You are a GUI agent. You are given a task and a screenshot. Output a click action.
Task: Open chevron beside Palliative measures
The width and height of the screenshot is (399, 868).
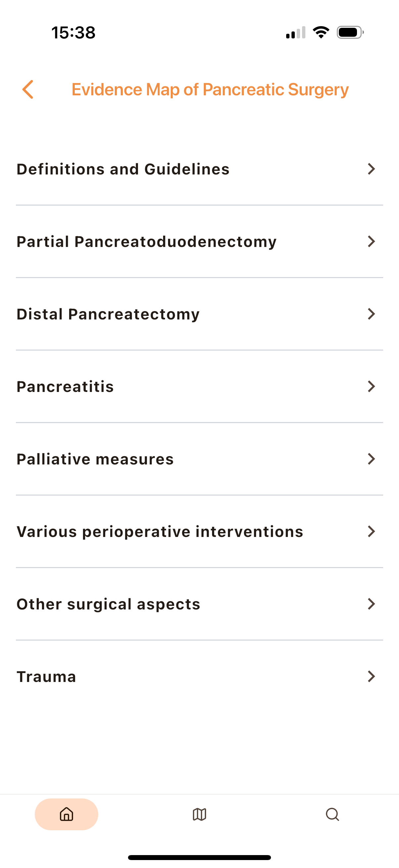click(x=371, y=458)
